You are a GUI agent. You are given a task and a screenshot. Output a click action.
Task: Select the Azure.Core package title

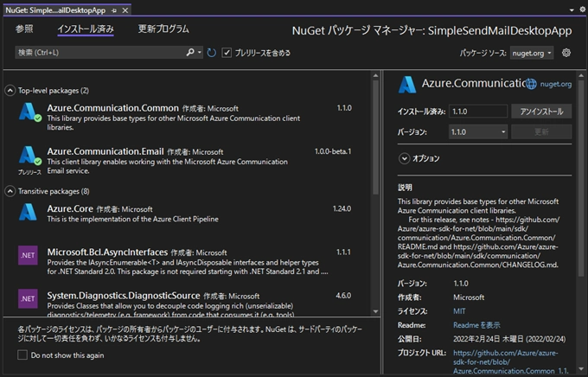[x=70, y=208]
